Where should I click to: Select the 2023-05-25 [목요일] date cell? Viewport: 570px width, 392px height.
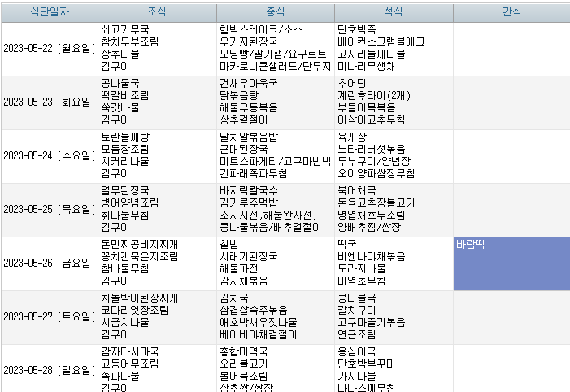tap(49, 209)
